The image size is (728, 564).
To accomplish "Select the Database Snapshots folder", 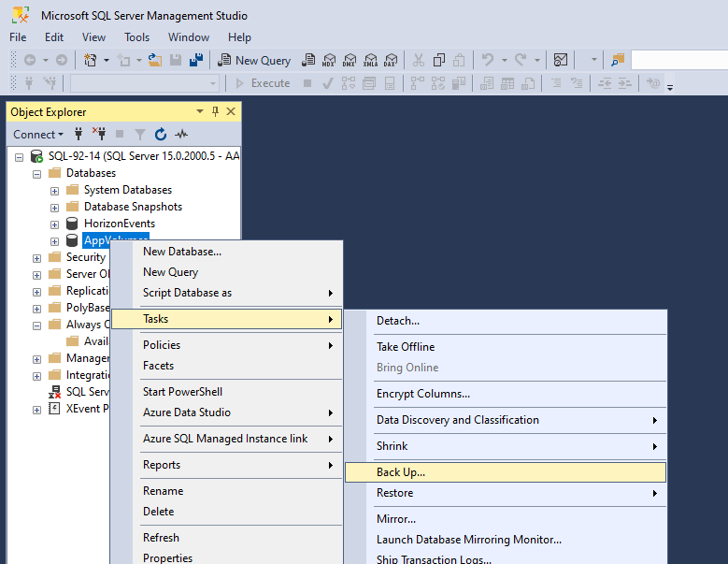I will [133, 207].
